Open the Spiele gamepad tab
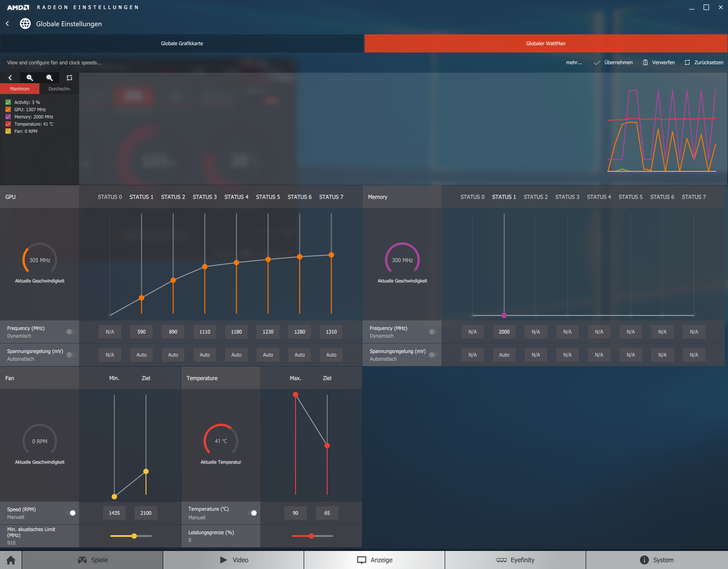Viewport: 728px width, 569px height. point(93,560)
